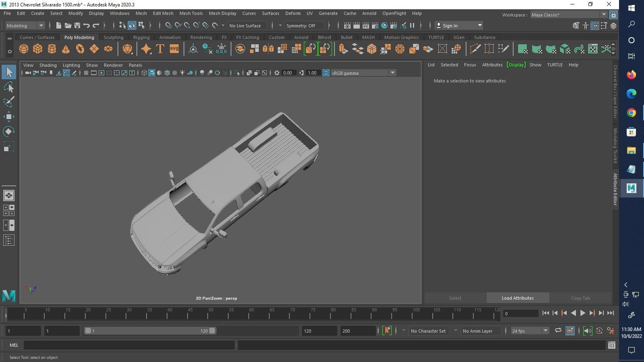This screenshot has height=362, width=644.
Task: Click the MEL command line input field
Action: pos(129,345)
